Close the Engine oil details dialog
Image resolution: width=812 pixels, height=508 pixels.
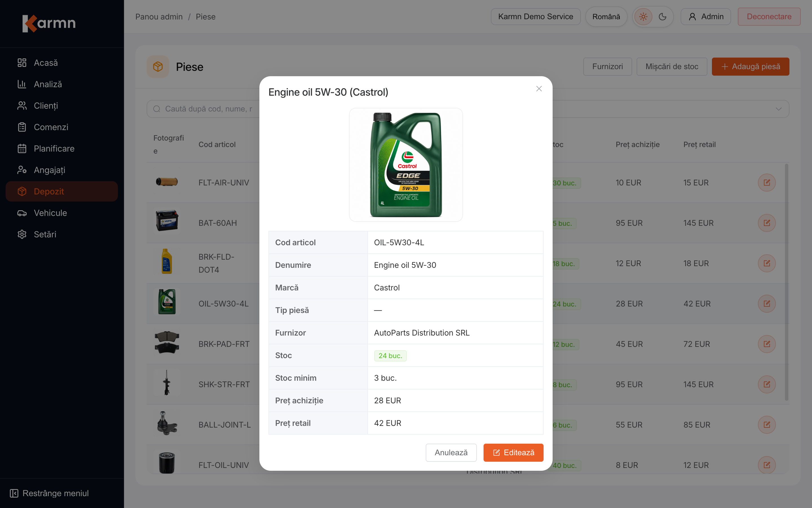pyautogui.click(x=539, y=89)
